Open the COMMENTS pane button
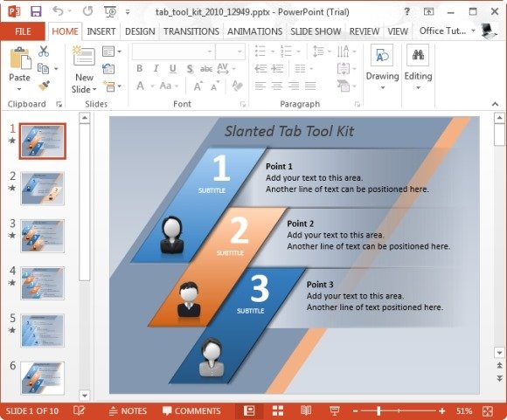This screenshot has width=507, height=420. [191, 411]
